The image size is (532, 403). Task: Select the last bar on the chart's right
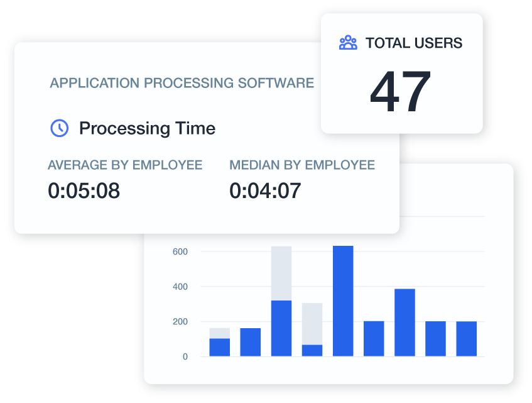466,339
